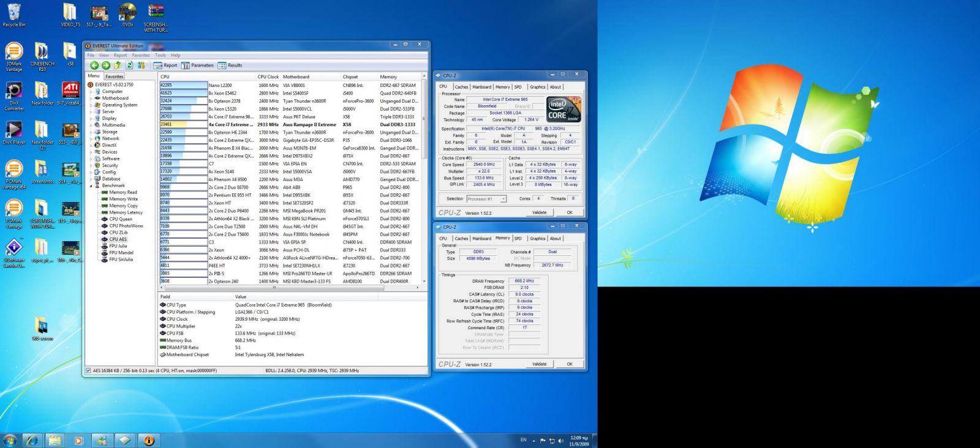Screen dimensions: 980x448
Task: Click the CPU Clock column header
Action: (268, 77)
